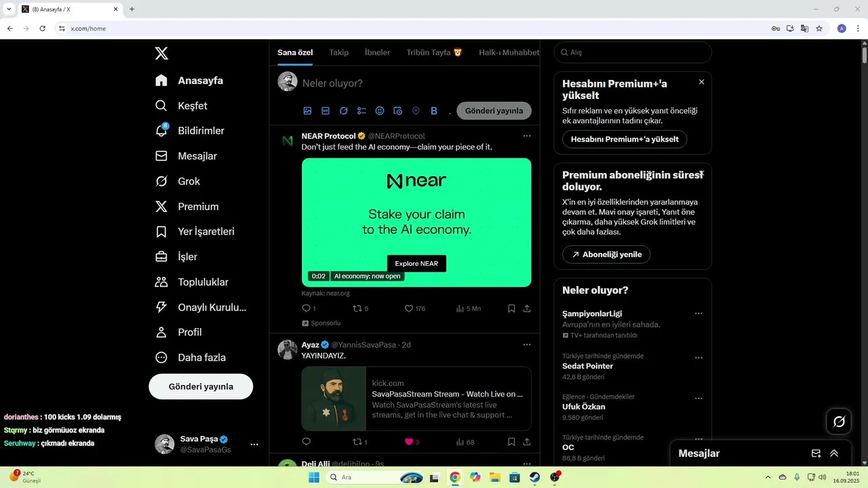Open account menu dots next to Sava Paşa
This screenshot has height=488, width=868.
tap(254, 445)
